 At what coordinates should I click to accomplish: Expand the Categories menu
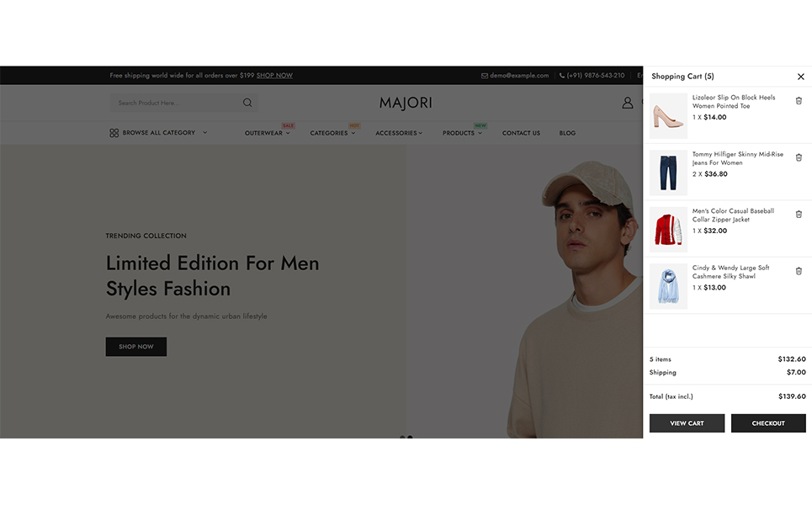(x=332, y=133)
